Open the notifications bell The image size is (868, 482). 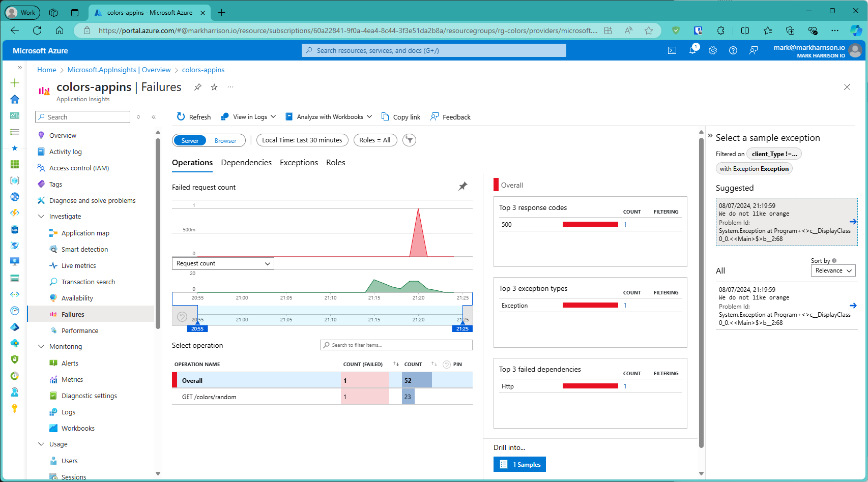click(x=692, y=50)
